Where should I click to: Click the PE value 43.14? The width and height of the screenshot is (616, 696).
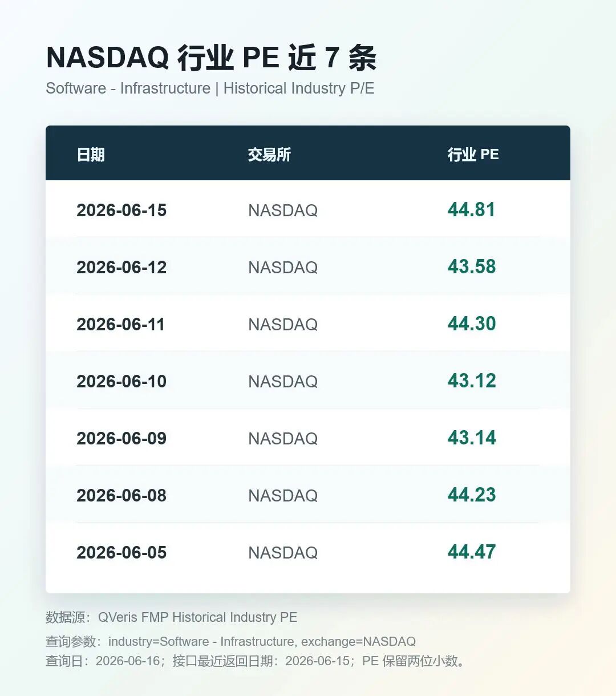click(x=472, y=438)
